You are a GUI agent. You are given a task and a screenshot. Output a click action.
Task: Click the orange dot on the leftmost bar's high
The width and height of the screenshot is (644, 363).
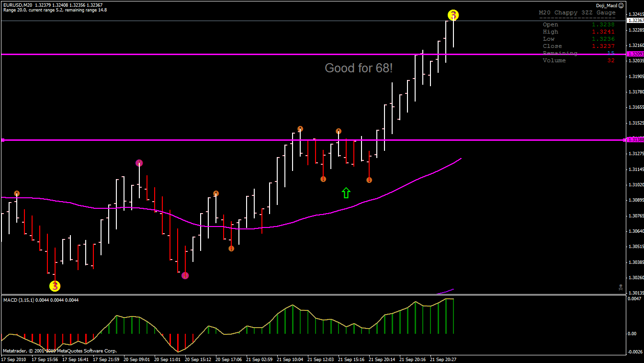17,194
